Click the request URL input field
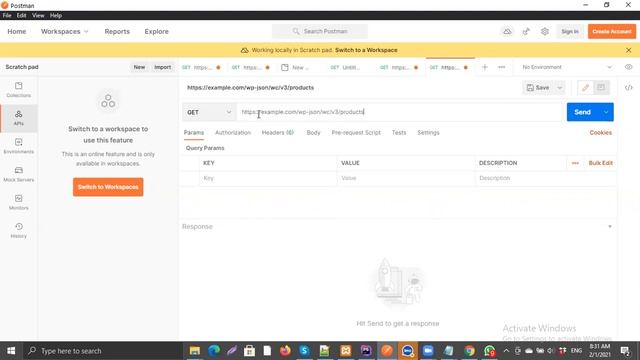640x360 pixels. (x=399, y=112)
